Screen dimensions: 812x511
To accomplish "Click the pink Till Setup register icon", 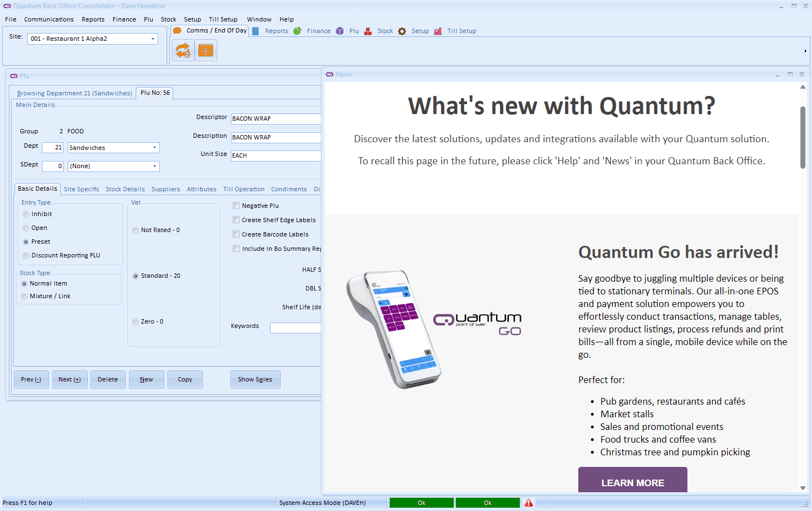I will (x=438, y=31).
